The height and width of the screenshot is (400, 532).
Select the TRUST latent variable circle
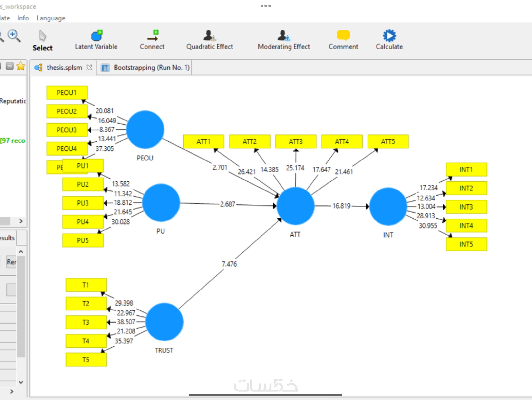click(164, 322)
